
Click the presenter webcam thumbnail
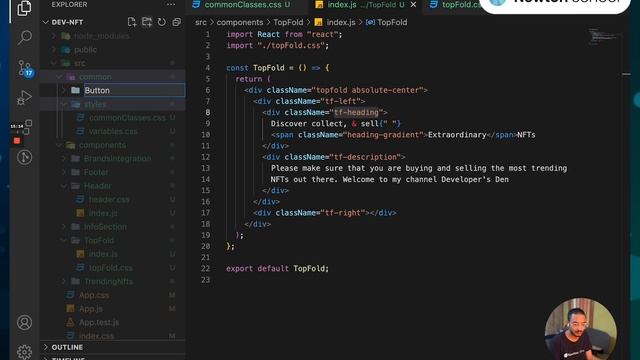(580, 329)
